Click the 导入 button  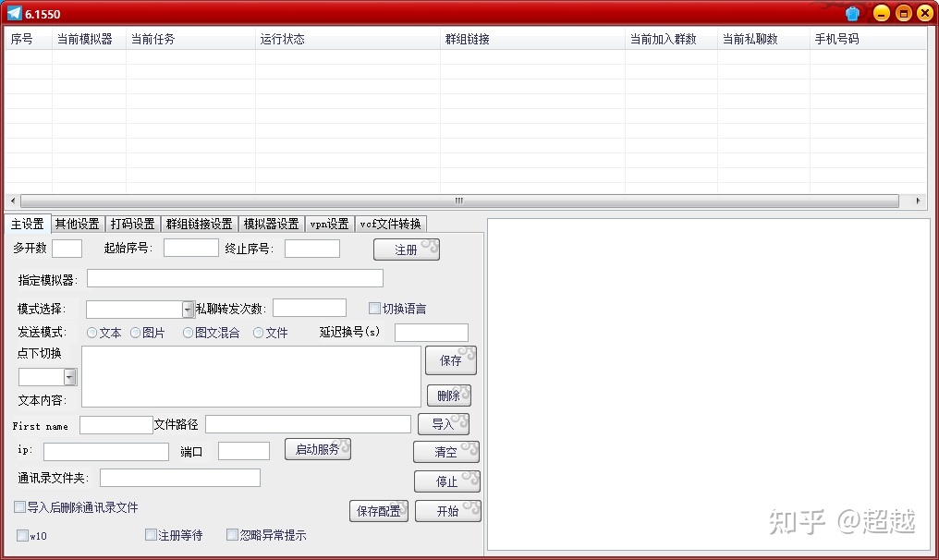[443, 424]
